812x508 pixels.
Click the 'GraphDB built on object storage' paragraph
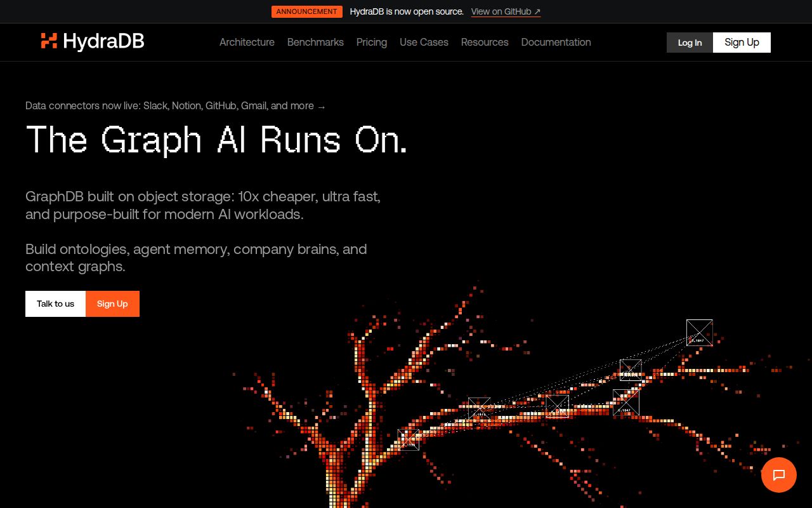(x=203, y=205)
